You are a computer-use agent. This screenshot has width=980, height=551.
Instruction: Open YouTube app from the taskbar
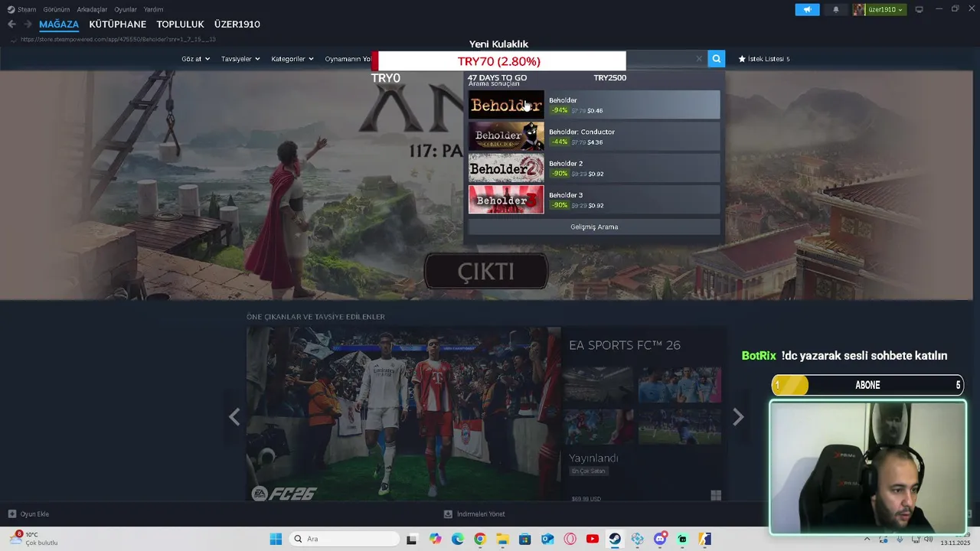(593, 539)
